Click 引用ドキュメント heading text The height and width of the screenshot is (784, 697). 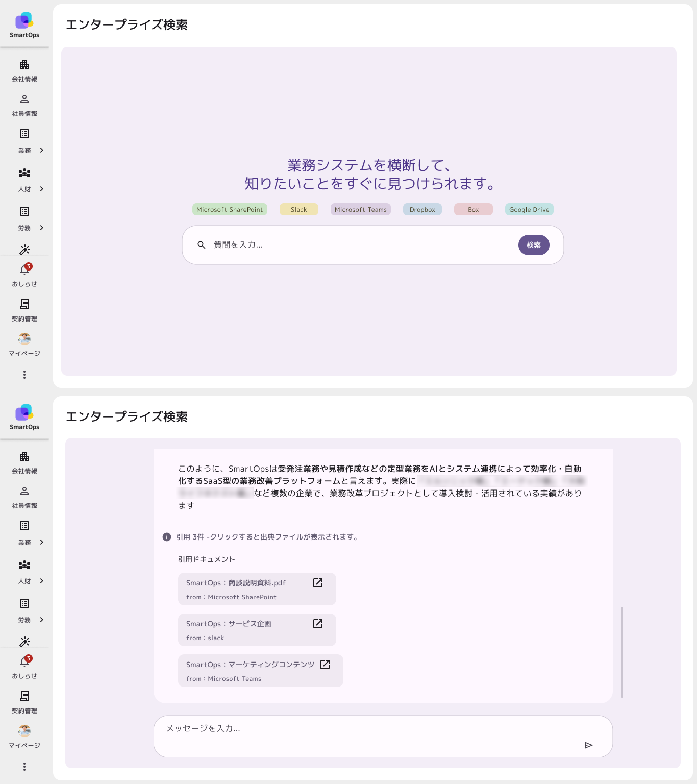point(207,559)
